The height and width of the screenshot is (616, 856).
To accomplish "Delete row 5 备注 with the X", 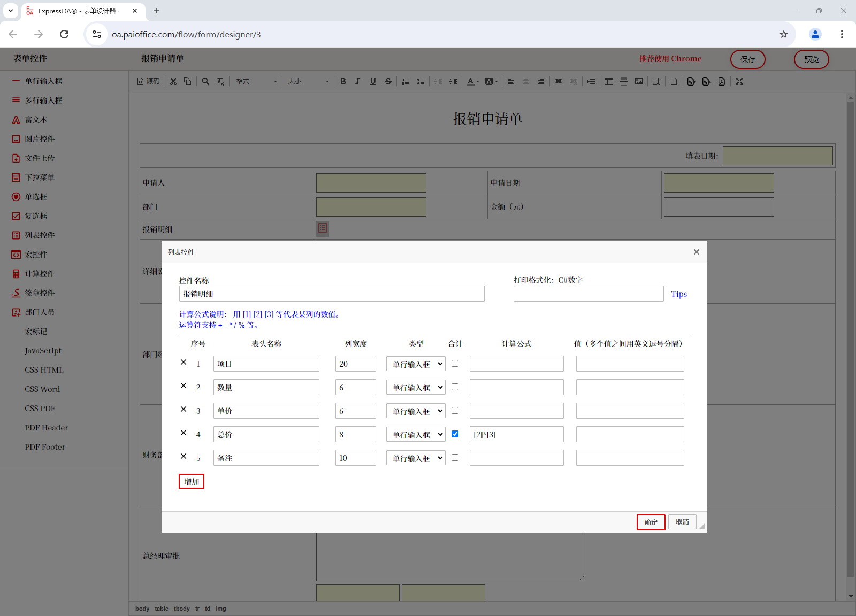I will click(184, 456).
